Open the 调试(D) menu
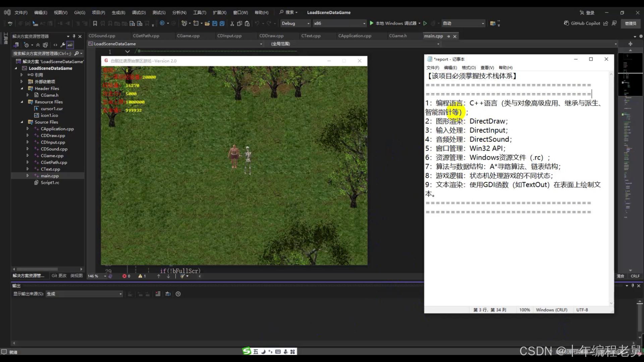This screenshot has height=362, width=644. click(x=139, y=12)
